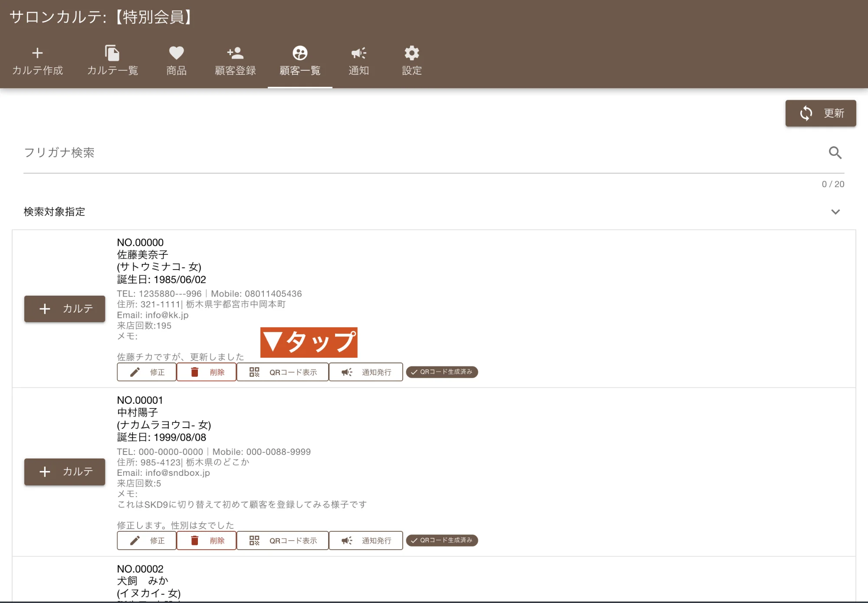Click the megaphone icon for 通知
The height and width of the screenshot is (603, 868).
click(358, 53)
